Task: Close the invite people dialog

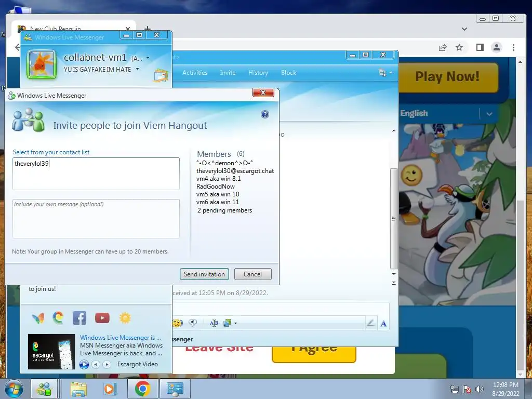Action: pyautogui.click(x=263, y=92)
